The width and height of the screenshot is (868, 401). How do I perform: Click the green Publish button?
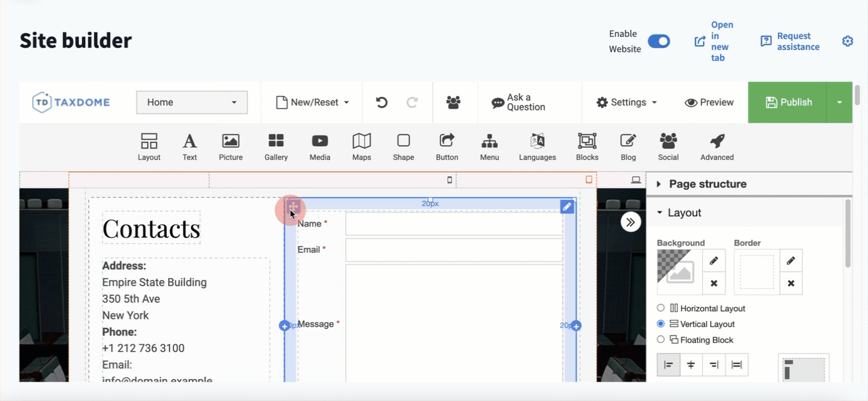coord(788,102)
